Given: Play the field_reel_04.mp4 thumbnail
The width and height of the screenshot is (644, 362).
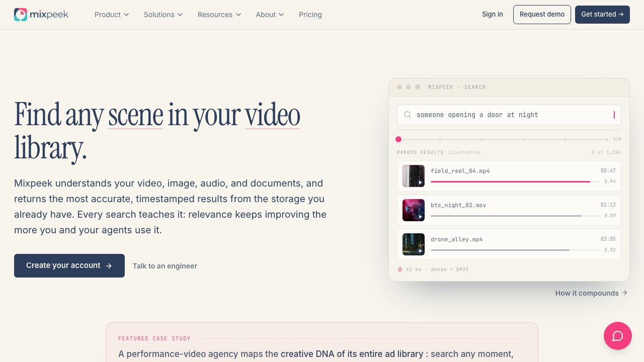Looking at the screenshot, I should tap(414, 176).
